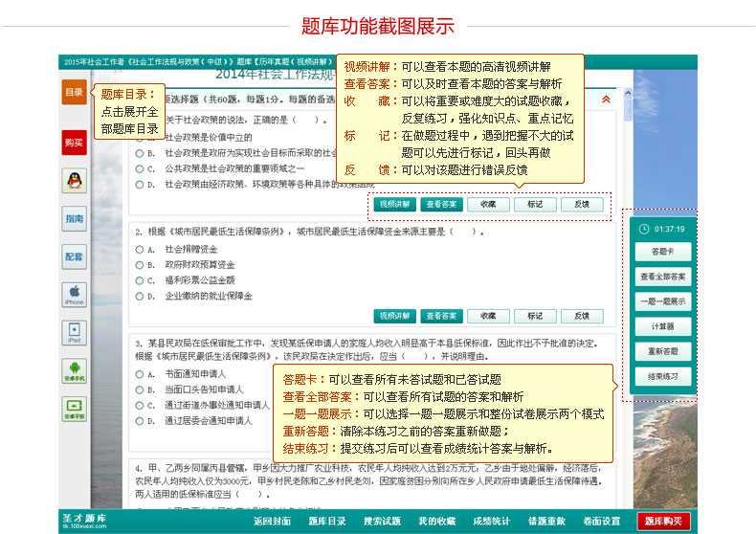
Task: Open the 目录 sidebar icon
Action: 74,93
